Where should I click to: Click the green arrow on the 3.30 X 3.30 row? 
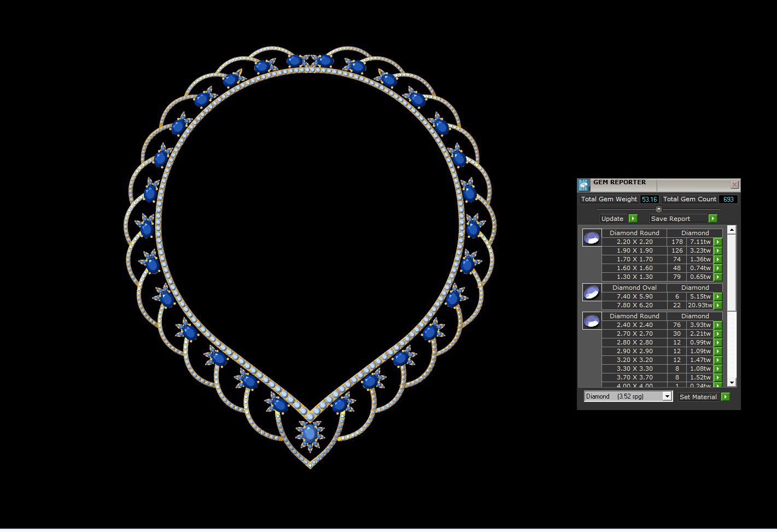coord(718,369)
